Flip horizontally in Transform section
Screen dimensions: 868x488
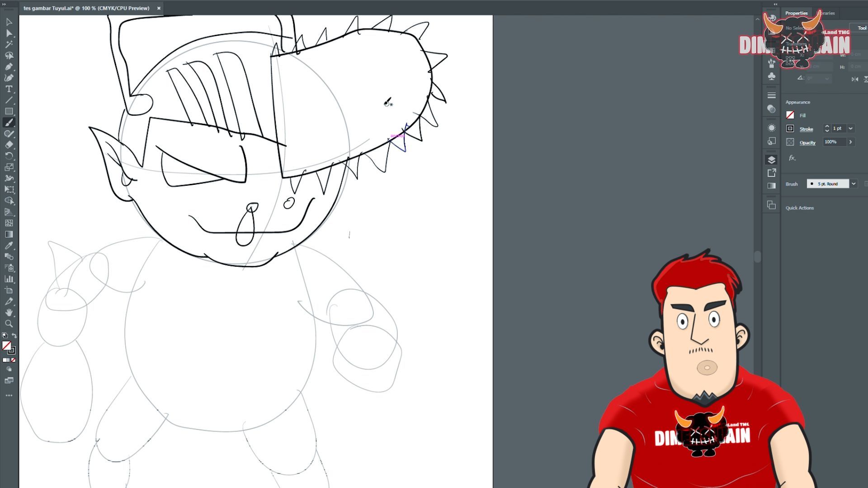tap(854, 79)
